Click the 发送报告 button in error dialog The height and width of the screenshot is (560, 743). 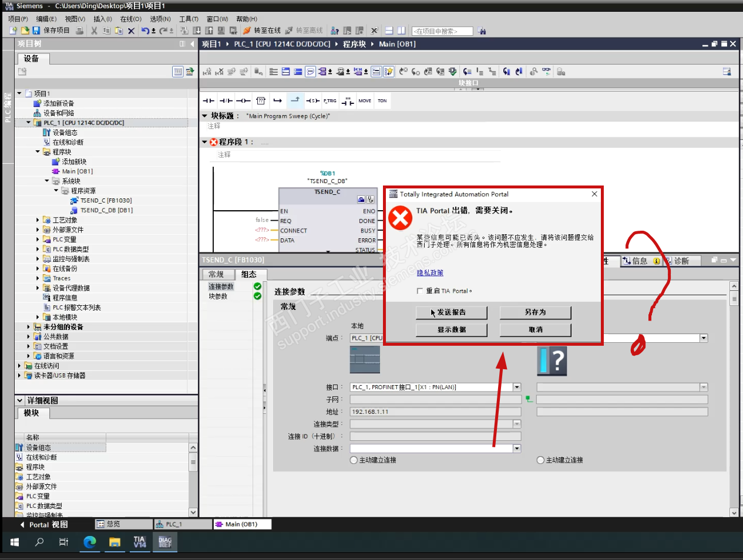click(452, 312)
